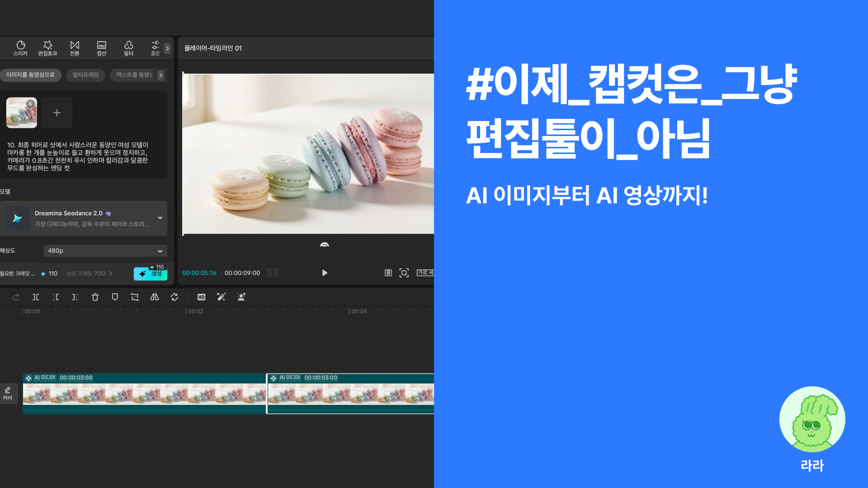The height and width of the screenshot is (488, 868).
Task: Open remaining credits 남은 크레딧 700 link
Action: (x=90, y=274)
